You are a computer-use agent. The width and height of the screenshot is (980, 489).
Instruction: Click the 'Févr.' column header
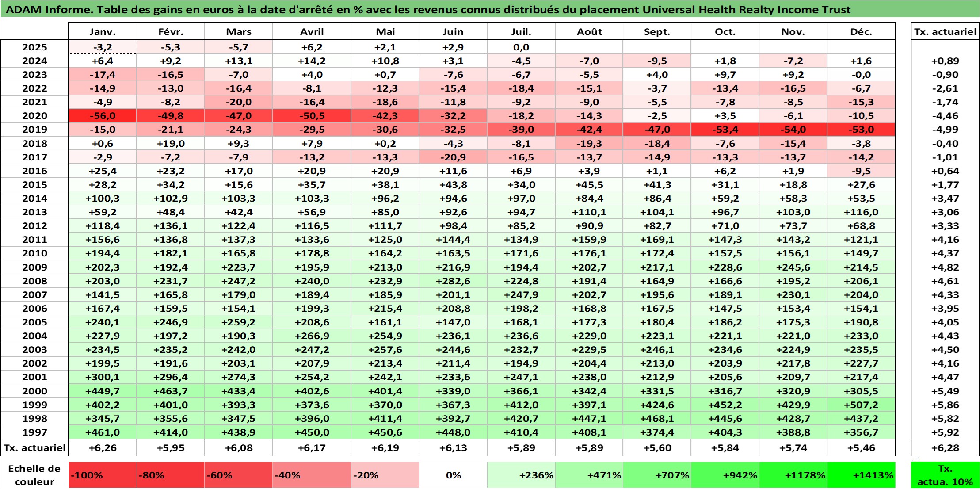pyautogui.click(x=171, y=32)
